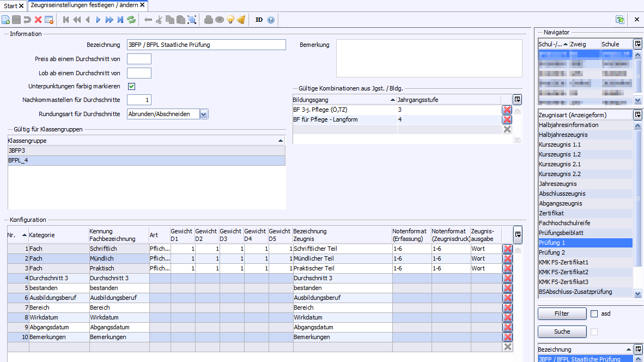Viewport: 644px width, 362px height.
Task: Delete row BF für Pflege - Langform
Action: click(507, 119)
